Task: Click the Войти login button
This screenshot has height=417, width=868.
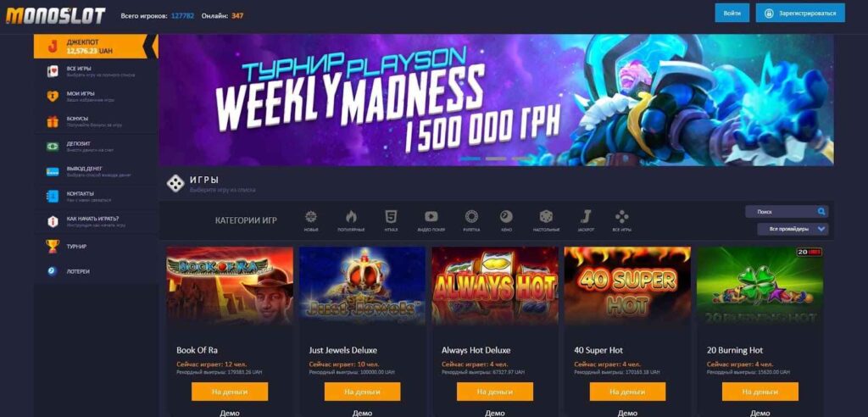Action: pos(732,13)
